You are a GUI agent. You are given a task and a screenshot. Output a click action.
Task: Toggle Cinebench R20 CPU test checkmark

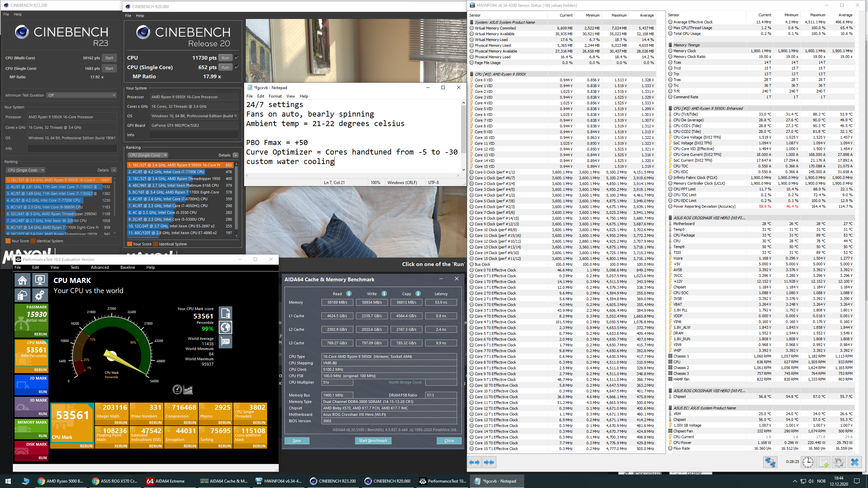237,58
